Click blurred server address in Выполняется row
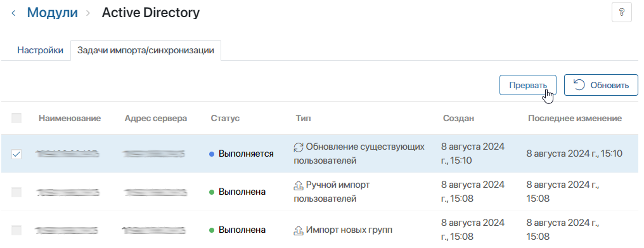The width and height of the screenshot is (644, 248). (154, 154)
